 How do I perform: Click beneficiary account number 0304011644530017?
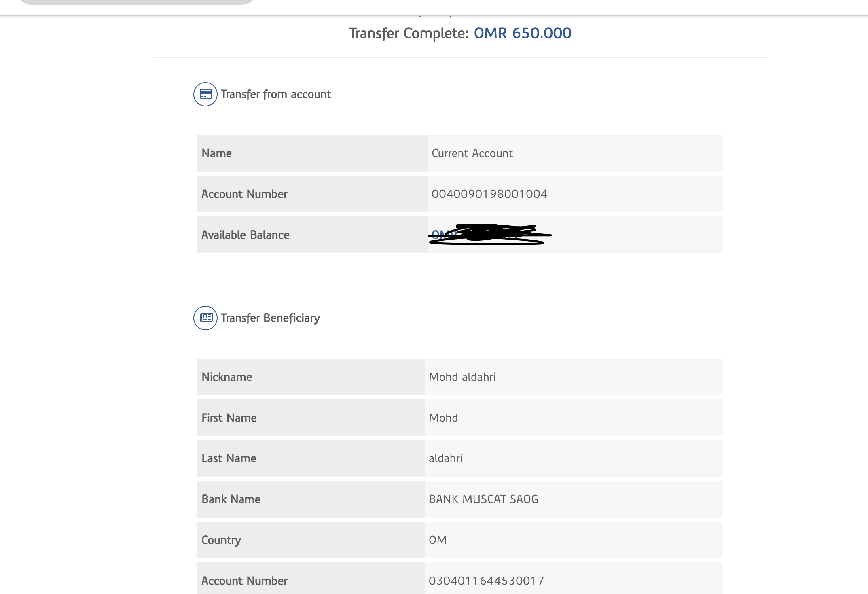(x=486, y=581)
